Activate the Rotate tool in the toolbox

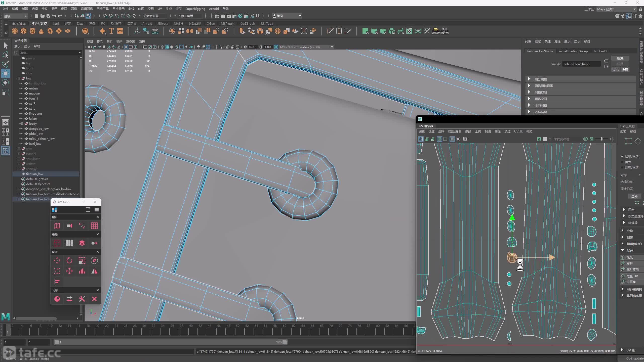click(x=6, y=83)
